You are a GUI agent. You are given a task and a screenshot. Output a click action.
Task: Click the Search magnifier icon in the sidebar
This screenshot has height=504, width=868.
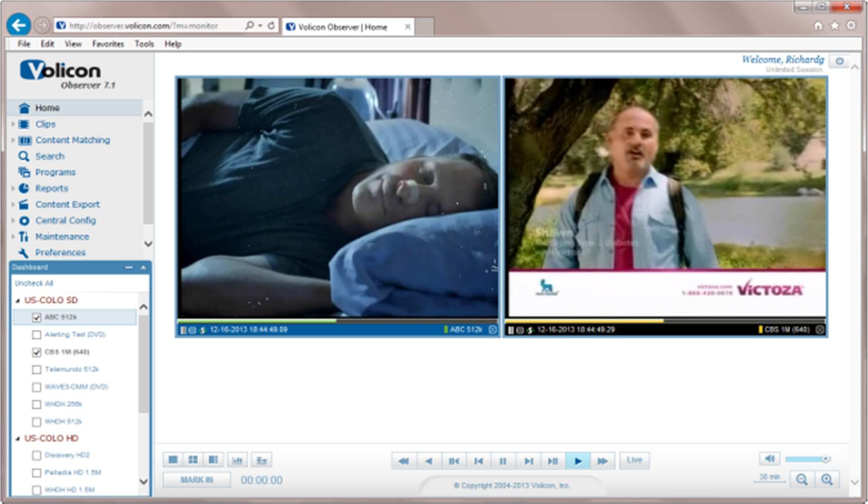23,156
